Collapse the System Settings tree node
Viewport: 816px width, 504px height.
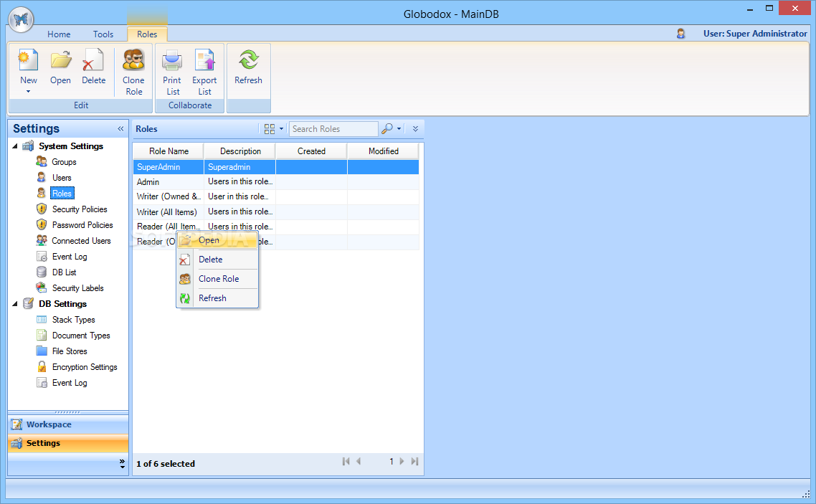(x=15, y=146)
